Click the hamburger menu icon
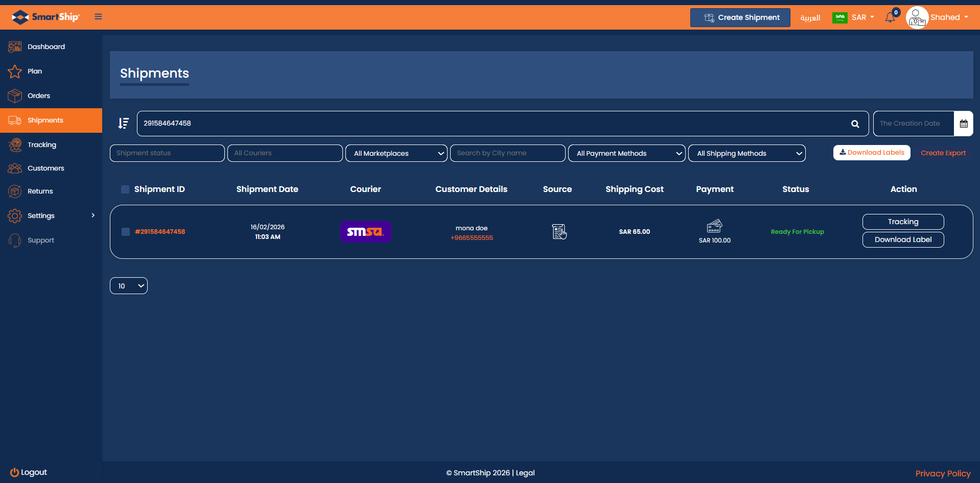The height and width of the screenshot is (483, 980). [98, 17]
